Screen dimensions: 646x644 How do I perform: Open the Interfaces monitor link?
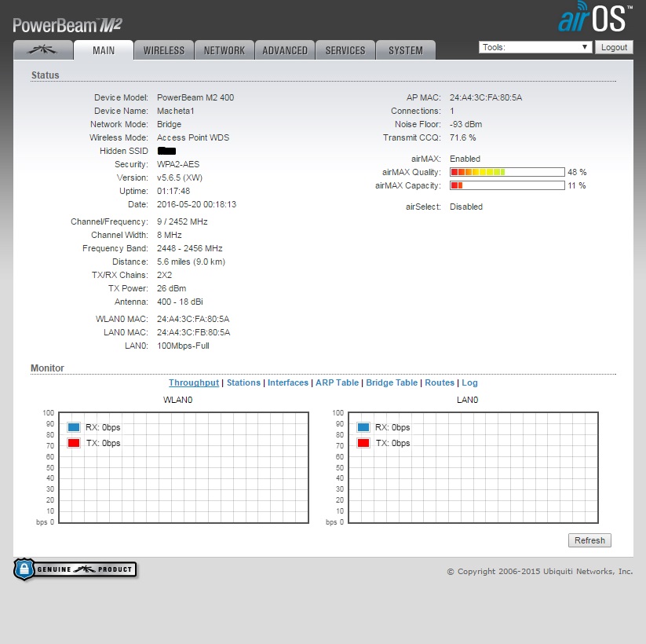[288, 382]
